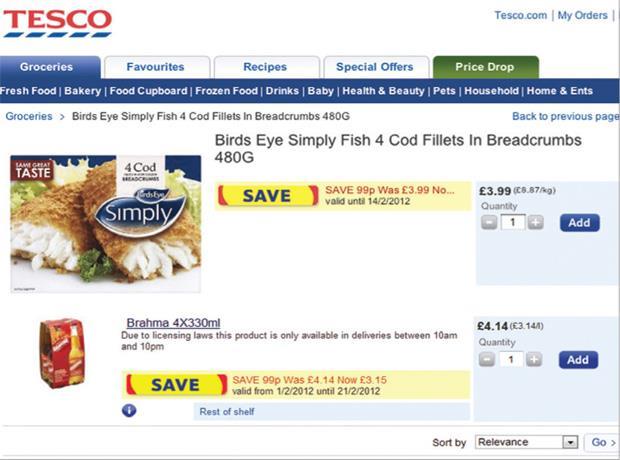Click the cod fillets quantity field
The width and height of the screenshot is (620, 460).
tap(512, 222)
